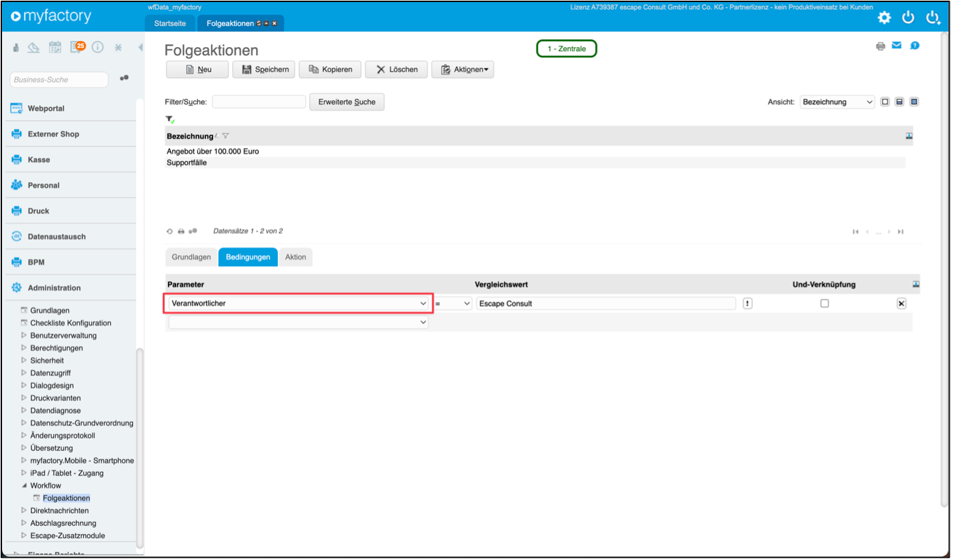Image resolution: width=953 pixels, height=560 pixels.
Task: Click small printer icon beside Datensätze
Action: (182, 231)
